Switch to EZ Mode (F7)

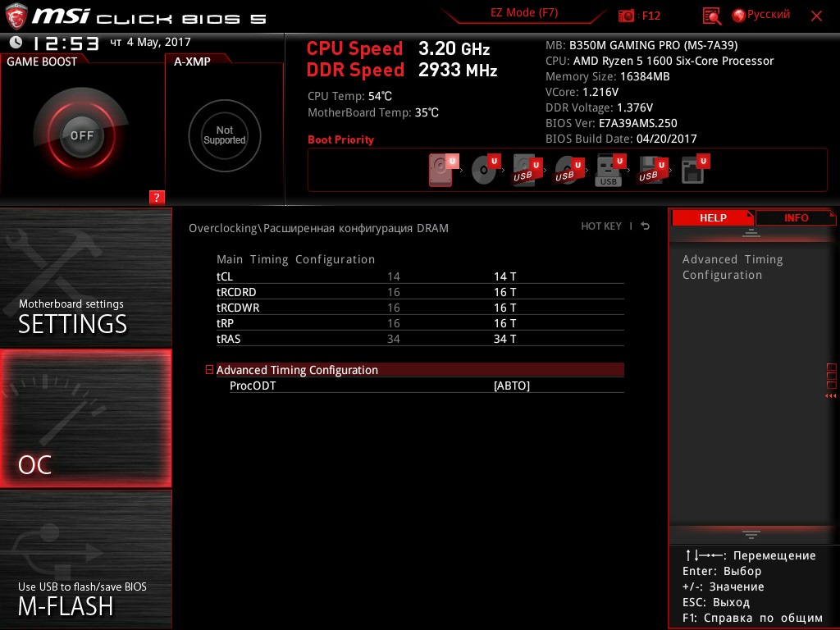click(524, 13)
